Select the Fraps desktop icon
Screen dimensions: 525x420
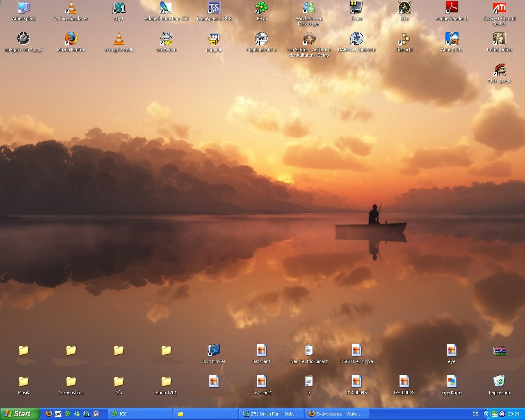[x=356, y=8]
